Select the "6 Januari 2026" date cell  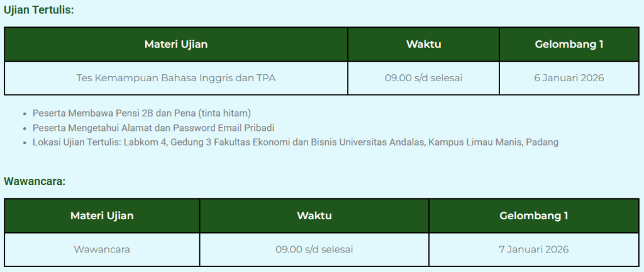(x=569, y=78)
